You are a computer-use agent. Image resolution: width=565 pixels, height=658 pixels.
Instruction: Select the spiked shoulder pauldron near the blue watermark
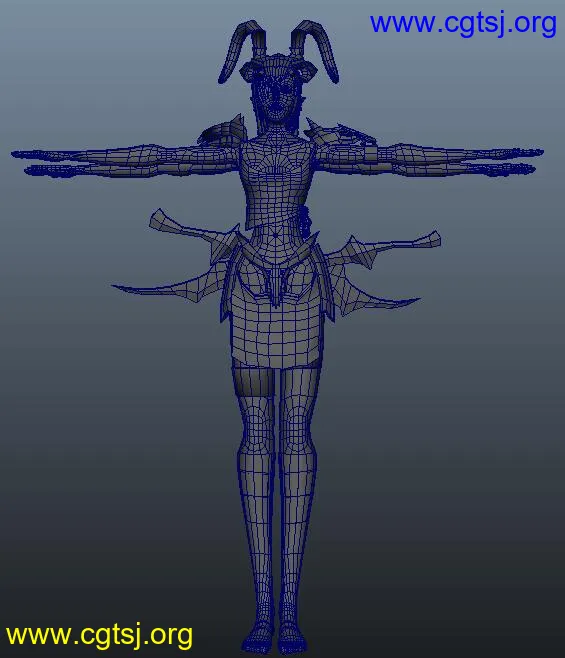(338, 133)
